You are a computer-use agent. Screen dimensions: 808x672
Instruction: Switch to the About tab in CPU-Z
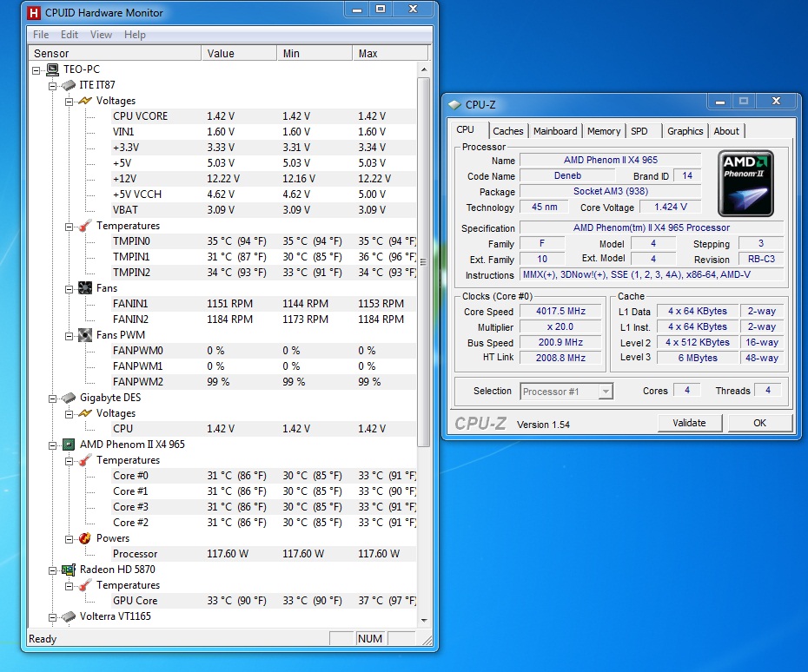(726, 131)
